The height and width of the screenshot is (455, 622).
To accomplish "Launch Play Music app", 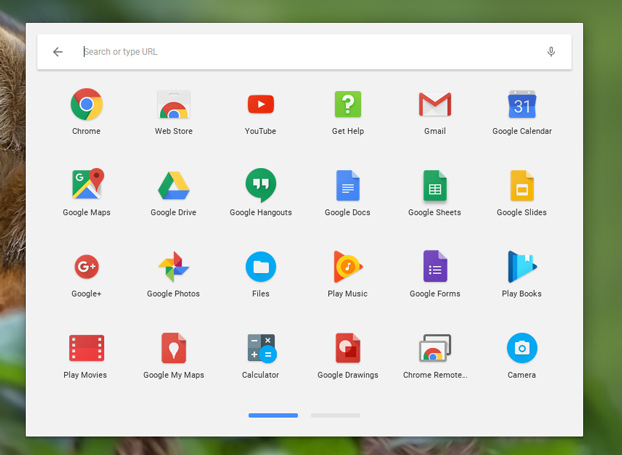I will [348, 267].
